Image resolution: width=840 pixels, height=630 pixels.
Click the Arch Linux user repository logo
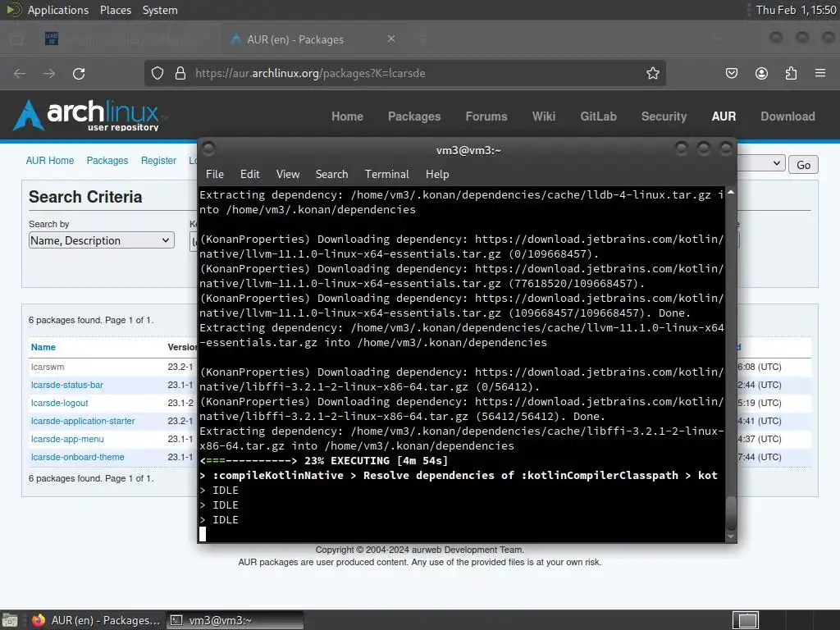coord(89,115)
